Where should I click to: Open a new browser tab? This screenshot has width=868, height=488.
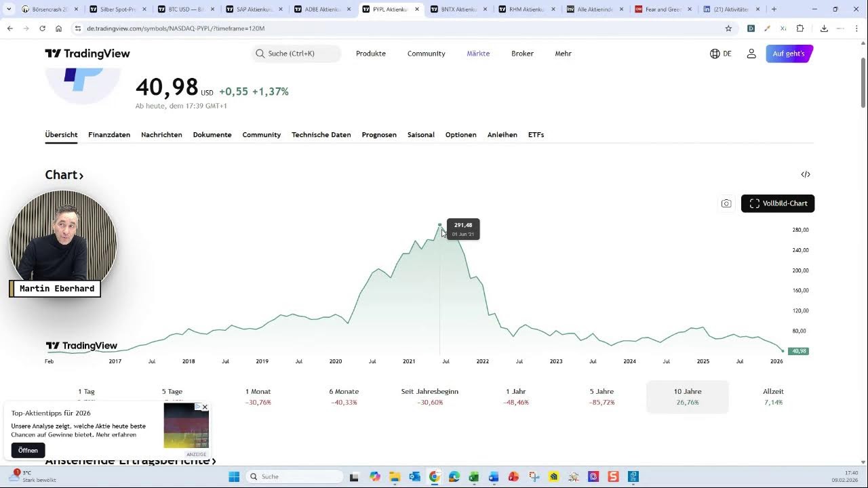pyautogui.click(x=774, y=9)
